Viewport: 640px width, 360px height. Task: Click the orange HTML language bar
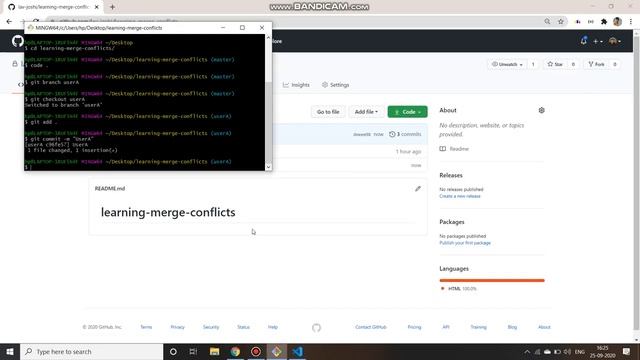pos(492,280)
